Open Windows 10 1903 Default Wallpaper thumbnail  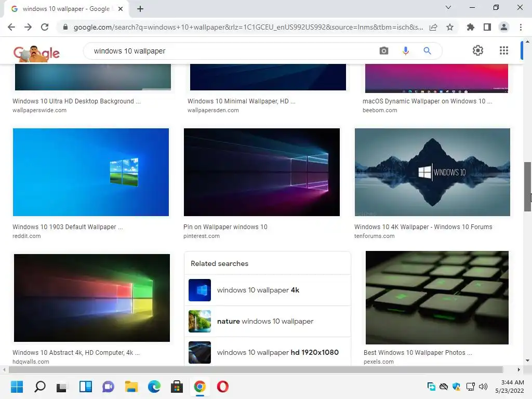90,172
